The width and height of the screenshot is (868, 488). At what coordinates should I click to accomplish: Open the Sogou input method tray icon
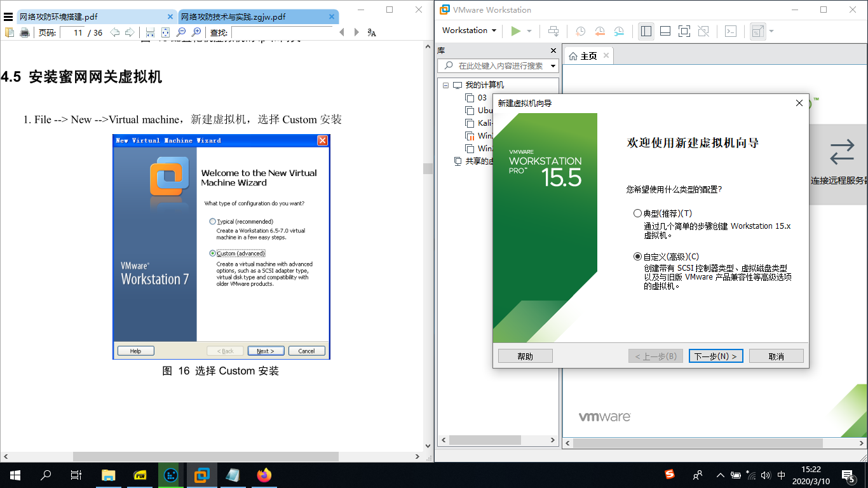point(670,475)
